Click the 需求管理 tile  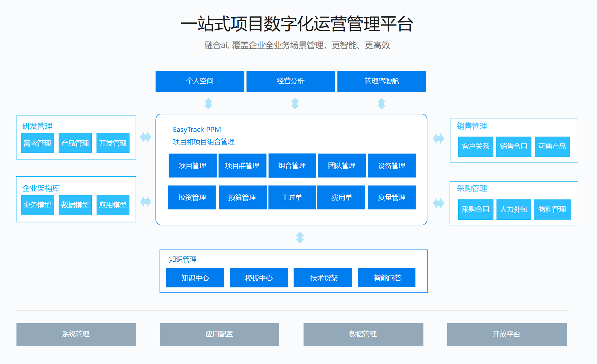coord(37,143)
